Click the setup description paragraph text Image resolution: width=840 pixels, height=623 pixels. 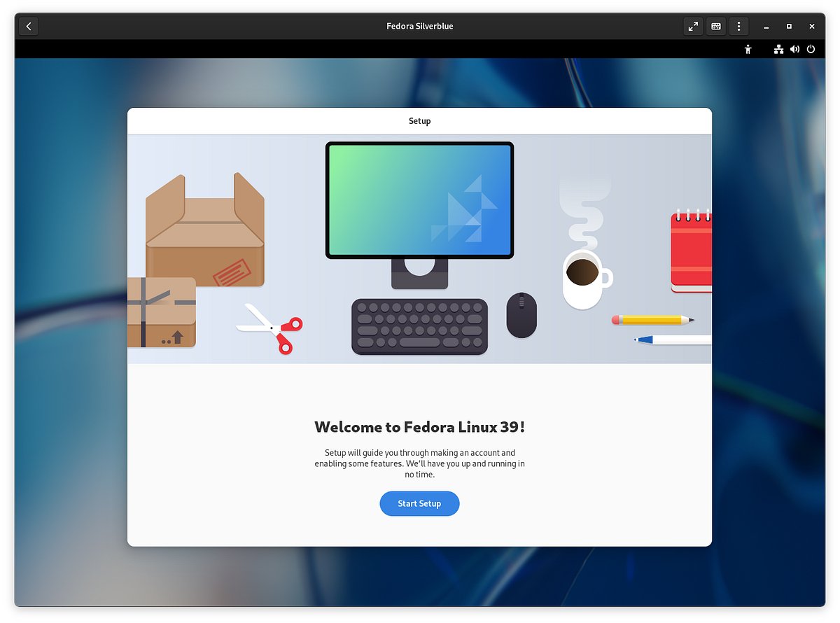click(419, 463)
